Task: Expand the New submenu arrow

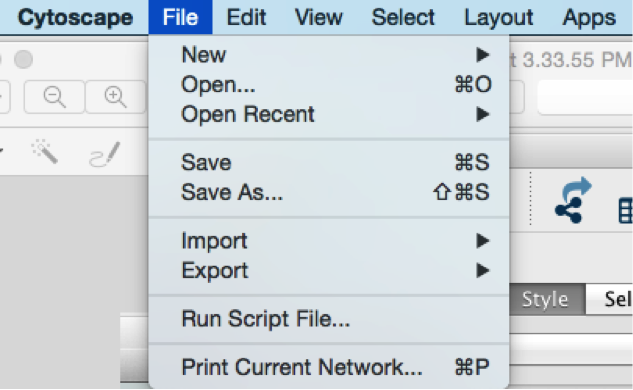Action: (x=482, y=55)
